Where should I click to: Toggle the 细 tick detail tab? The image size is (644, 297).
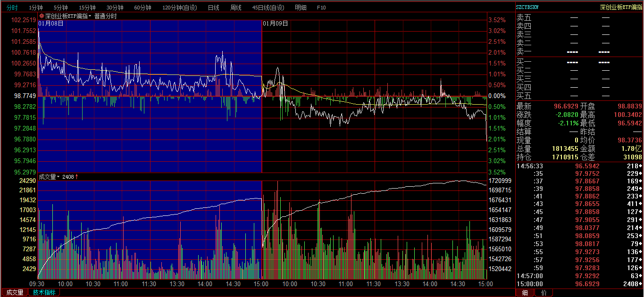coord(525,293)
